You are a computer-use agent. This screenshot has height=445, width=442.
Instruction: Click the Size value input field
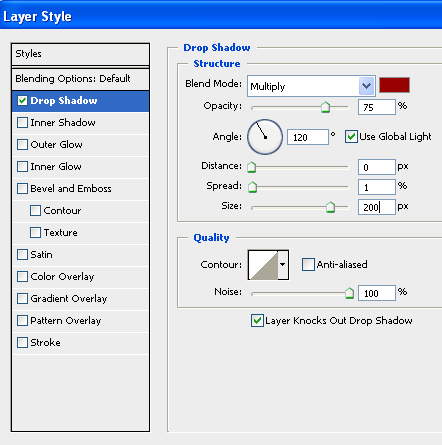point(377,207)
